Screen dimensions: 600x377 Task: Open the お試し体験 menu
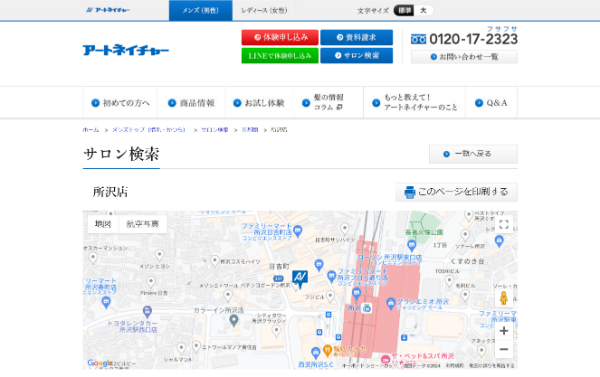point(259,103)
